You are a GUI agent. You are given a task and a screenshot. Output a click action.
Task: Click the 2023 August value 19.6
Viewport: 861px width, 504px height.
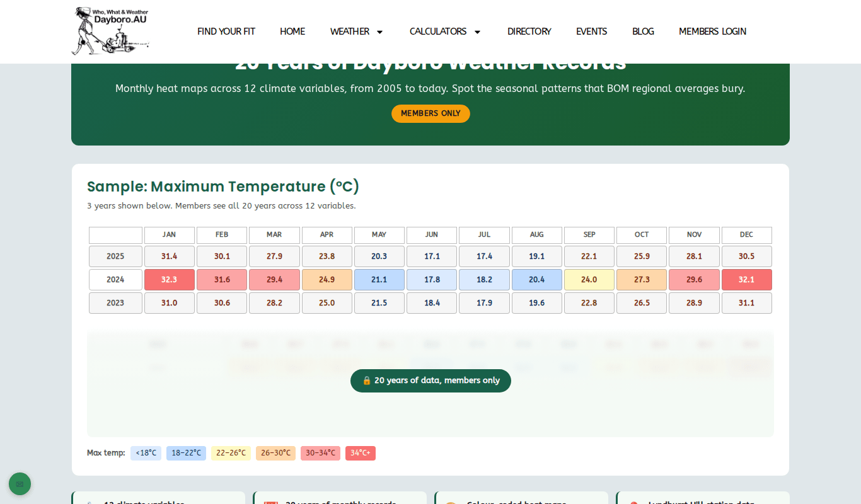point(537,303)
